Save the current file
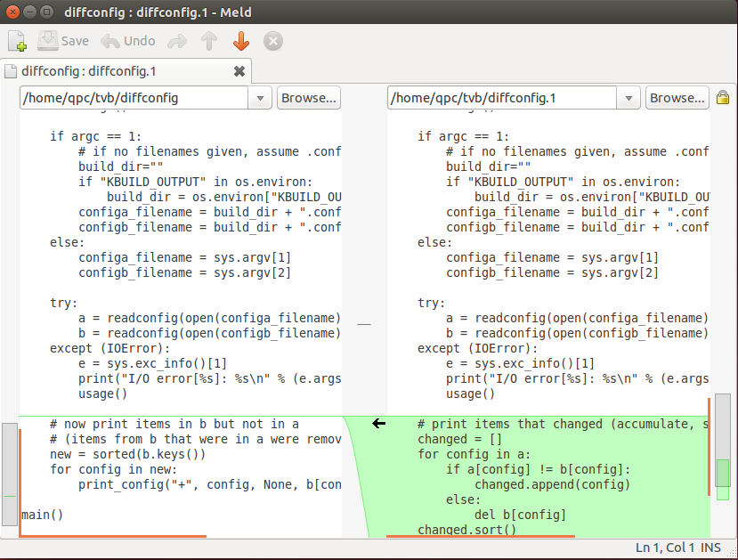Viewport: 738px width, 560px height. [x=62, y=41]
